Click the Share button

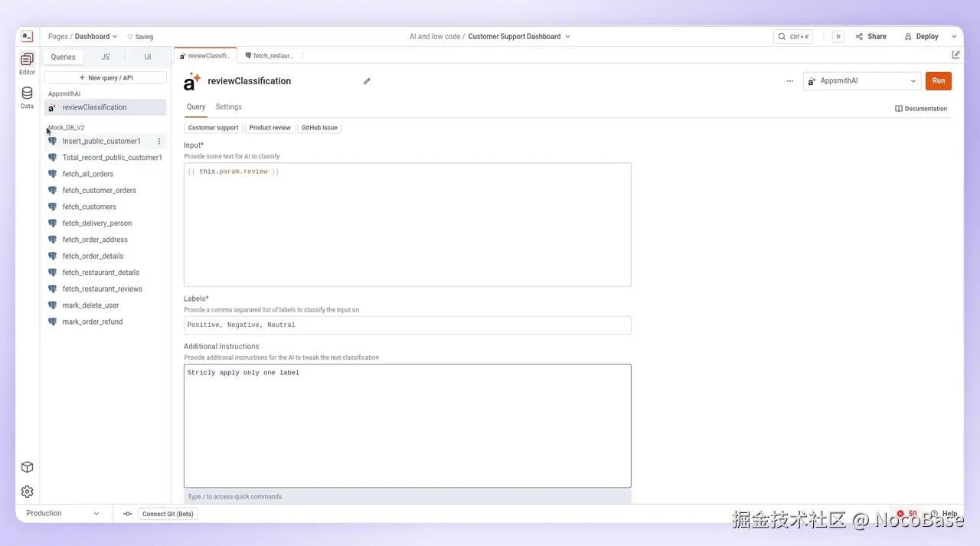tap(871, 36)
